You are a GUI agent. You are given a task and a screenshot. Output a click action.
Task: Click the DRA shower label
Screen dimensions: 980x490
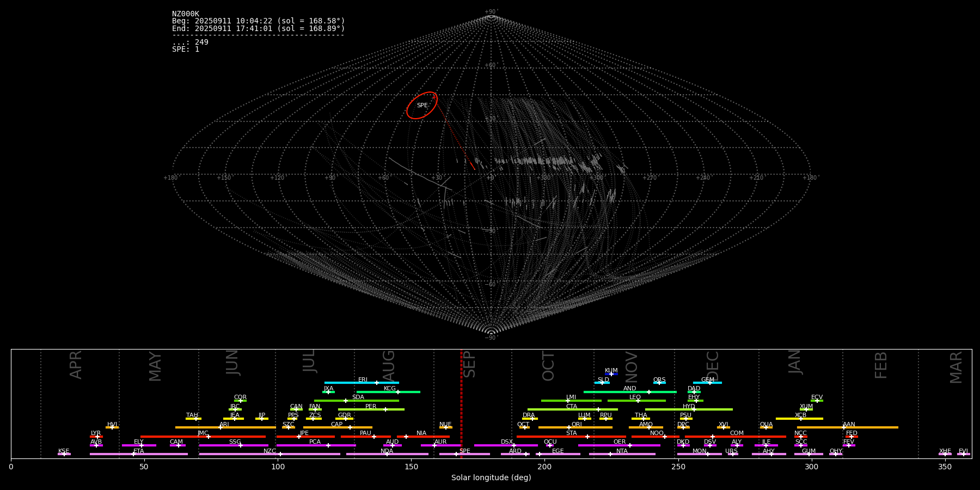click(529, 415)
